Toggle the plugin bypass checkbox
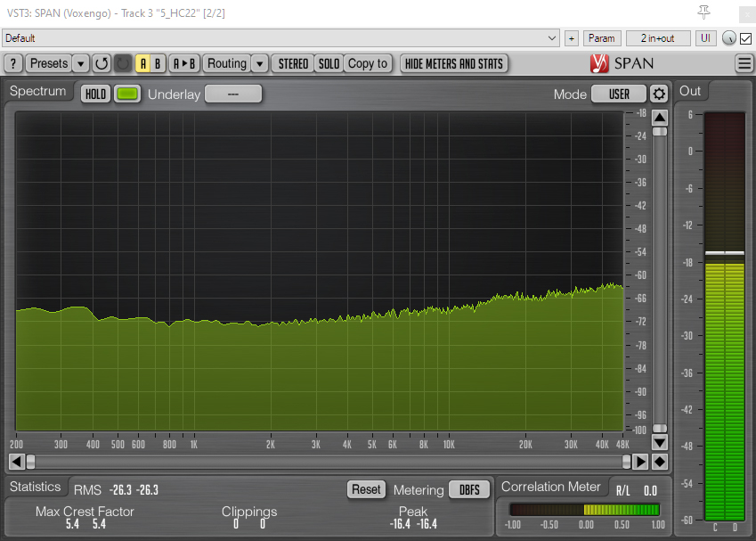Viewport: 756px width, 541px height. [746, 38]
